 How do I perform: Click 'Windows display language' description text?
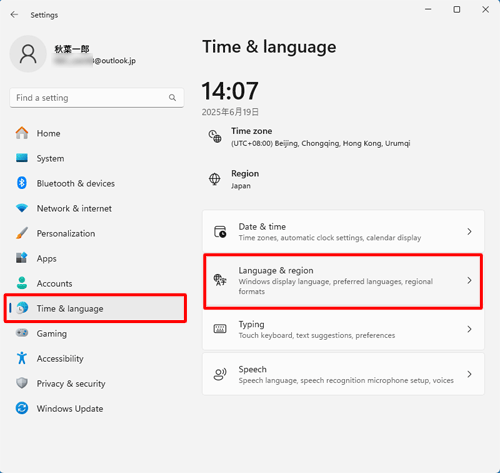[x=336, y=286]
